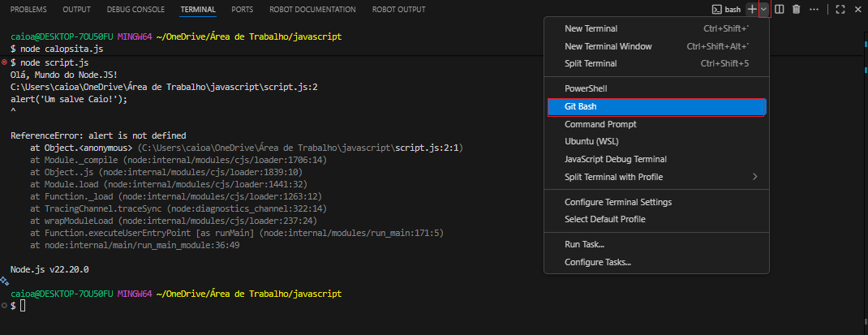868x335 pixels.
Task: Expand Split Terminal with Profile submenu
Action: [x=755, y=177]
